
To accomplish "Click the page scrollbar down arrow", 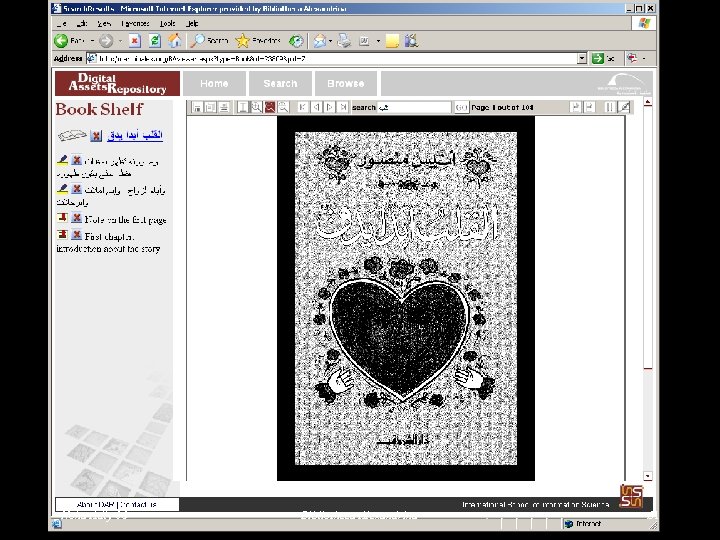I will coord(647,476).
